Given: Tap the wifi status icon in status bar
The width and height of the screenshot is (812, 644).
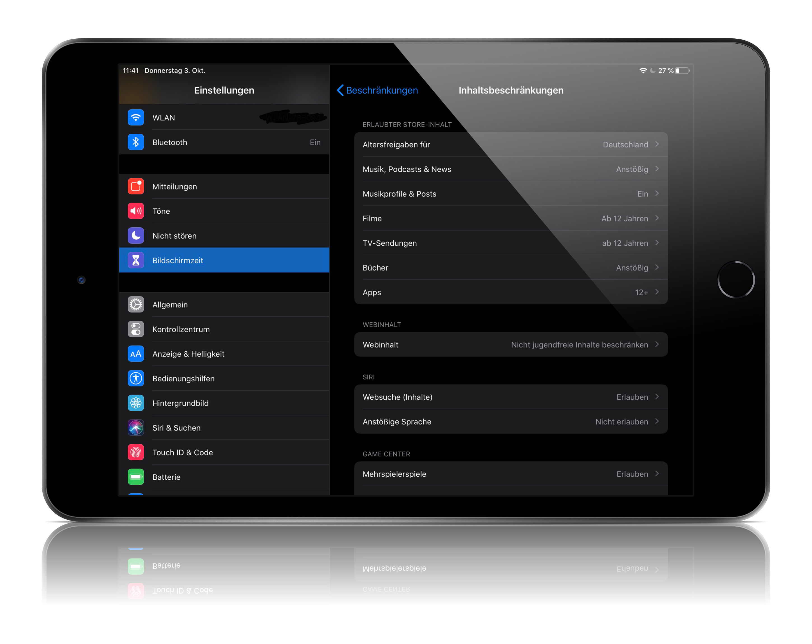Looking at the screenshot, I should tap(643, 71).
